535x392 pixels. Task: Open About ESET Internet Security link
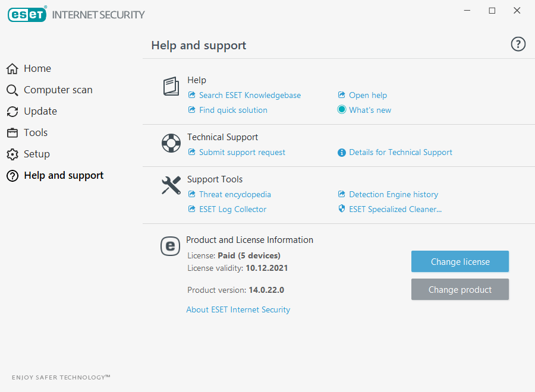(x=238, y=309)
